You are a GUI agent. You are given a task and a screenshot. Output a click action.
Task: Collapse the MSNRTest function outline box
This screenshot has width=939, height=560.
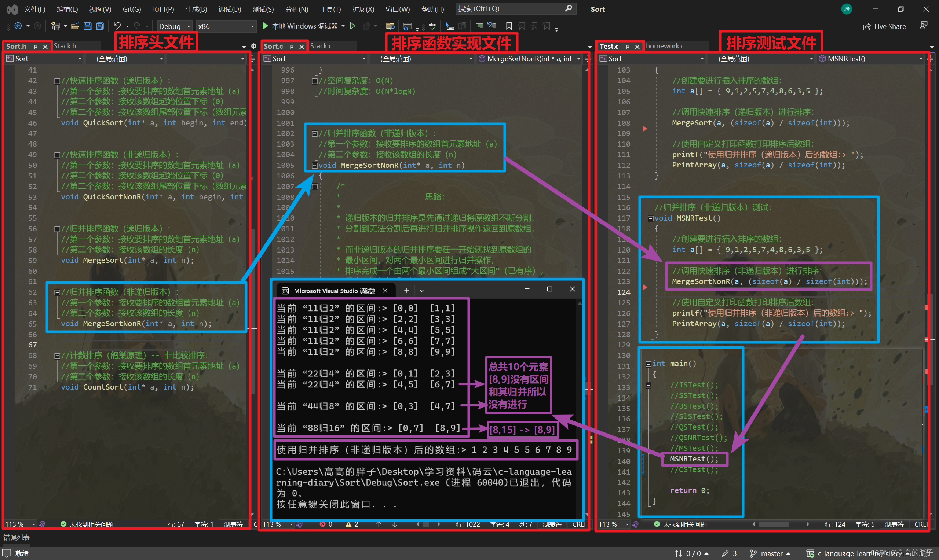(650, 218)
